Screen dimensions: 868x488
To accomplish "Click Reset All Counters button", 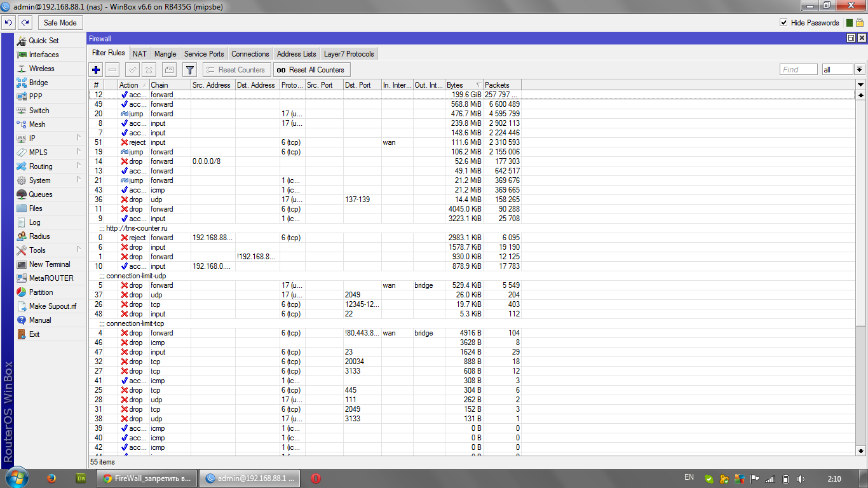I will click(x=311, y=70).
